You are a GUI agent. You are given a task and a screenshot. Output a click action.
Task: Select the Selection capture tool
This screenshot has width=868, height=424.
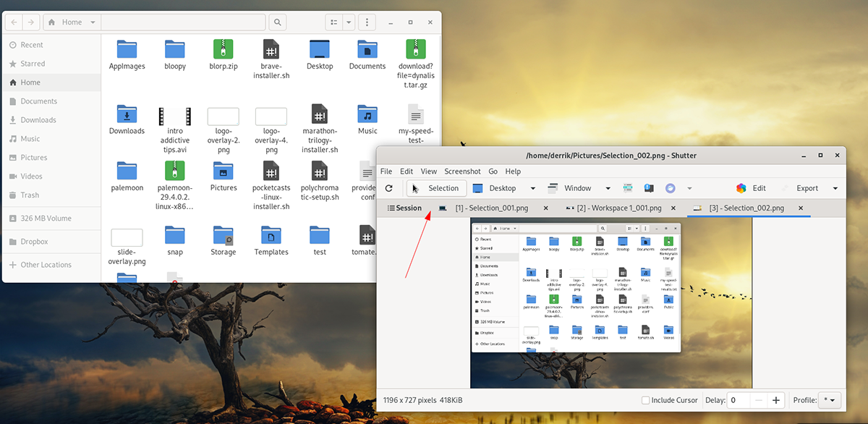pos(435,188)
